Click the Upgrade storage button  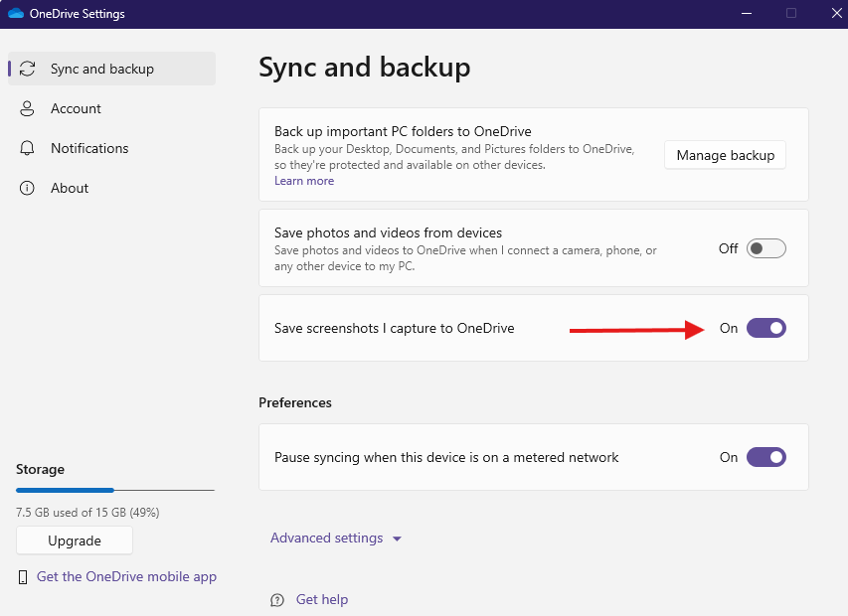point(75,540)
